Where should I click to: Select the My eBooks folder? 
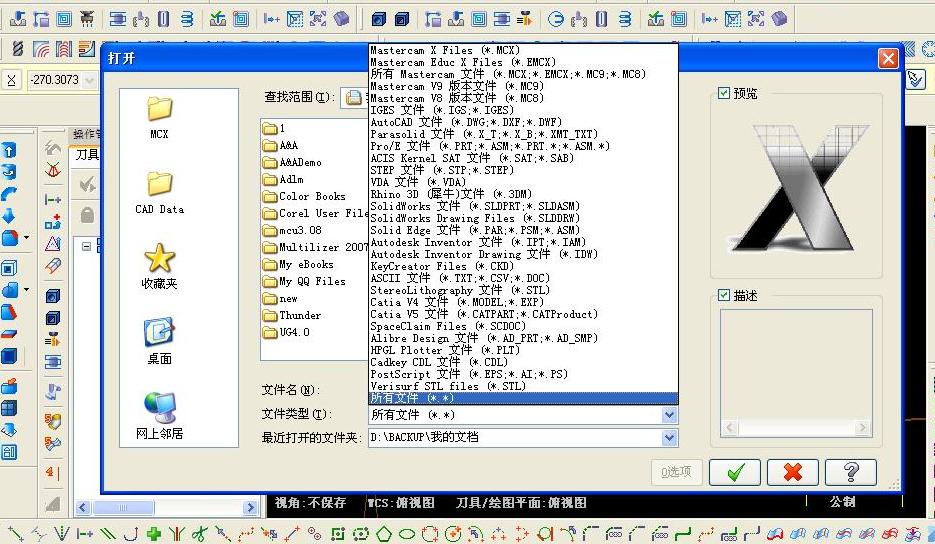pyautogui.click(x=299, y=264)
